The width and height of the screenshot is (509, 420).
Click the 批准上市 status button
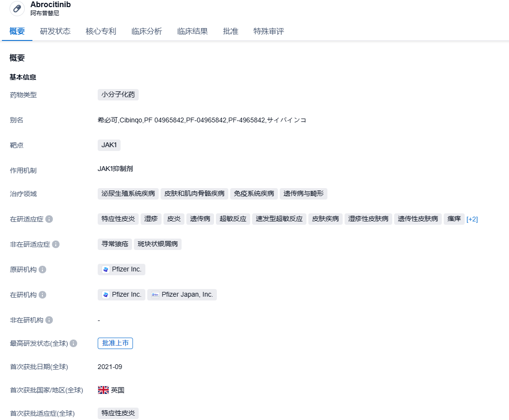point(115,343)
